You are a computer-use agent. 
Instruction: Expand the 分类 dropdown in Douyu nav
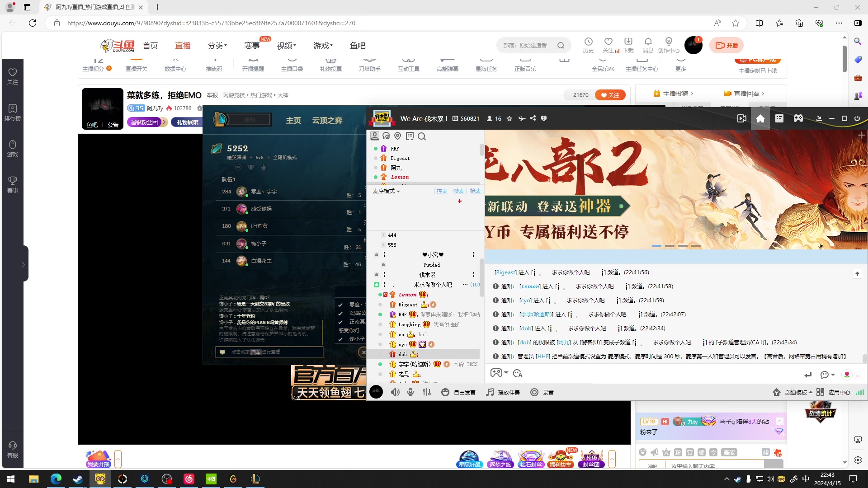217,46
